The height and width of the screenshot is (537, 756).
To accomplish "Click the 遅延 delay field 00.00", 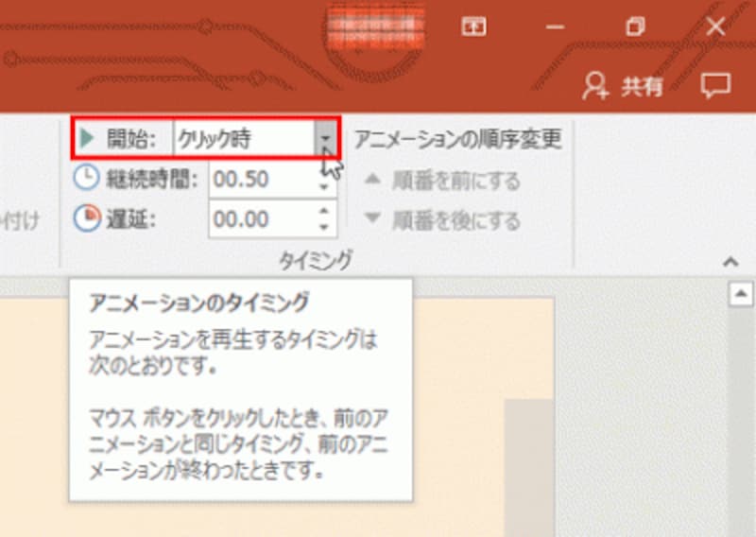I will (x=262, y=219).
